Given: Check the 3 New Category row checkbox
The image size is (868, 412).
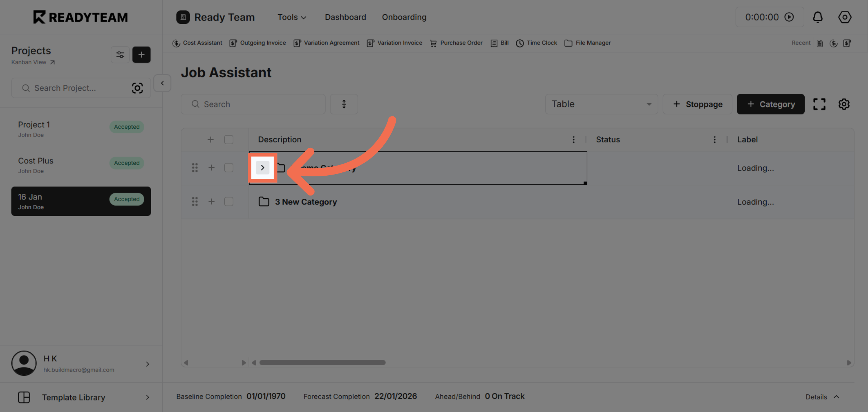Looking at the screenshot, I should pyautogui.click(x=229, y=202).
